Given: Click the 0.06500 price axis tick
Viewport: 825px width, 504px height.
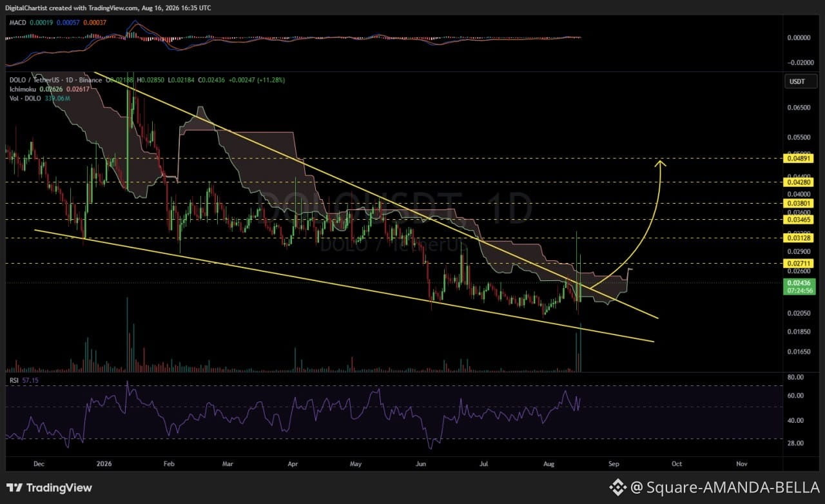Looking at the screenshot, I should point(799,108).
